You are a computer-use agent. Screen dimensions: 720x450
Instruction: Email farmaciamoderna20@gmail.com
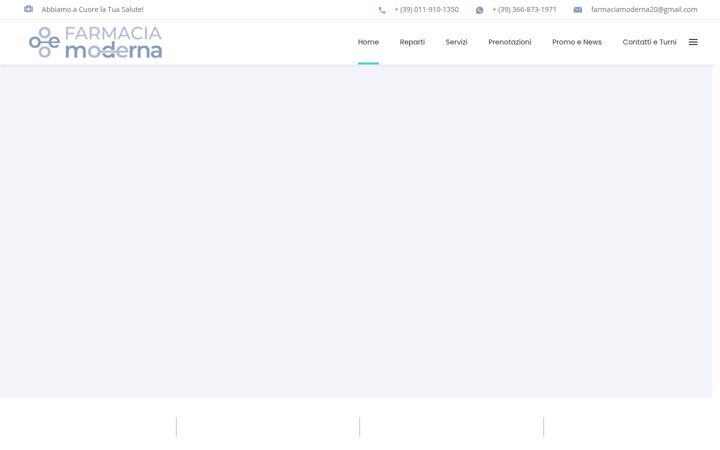tap(644, 9)
